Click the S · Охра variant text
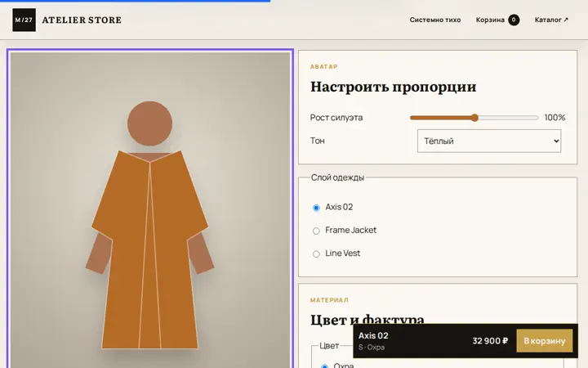Viewport: 588px width, 368px height. click(x=372, y=348)
